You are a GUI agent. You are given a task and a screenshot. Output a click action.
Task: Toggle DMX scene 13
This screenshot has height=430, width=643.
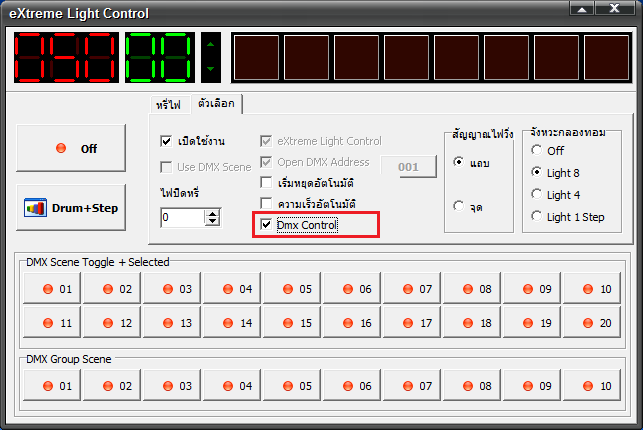click(x=172, y=323)
